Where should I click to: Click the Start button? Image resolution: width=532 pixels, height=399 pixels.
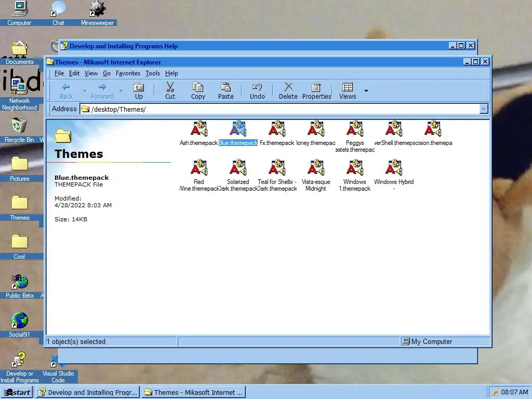tap(17, 393)
